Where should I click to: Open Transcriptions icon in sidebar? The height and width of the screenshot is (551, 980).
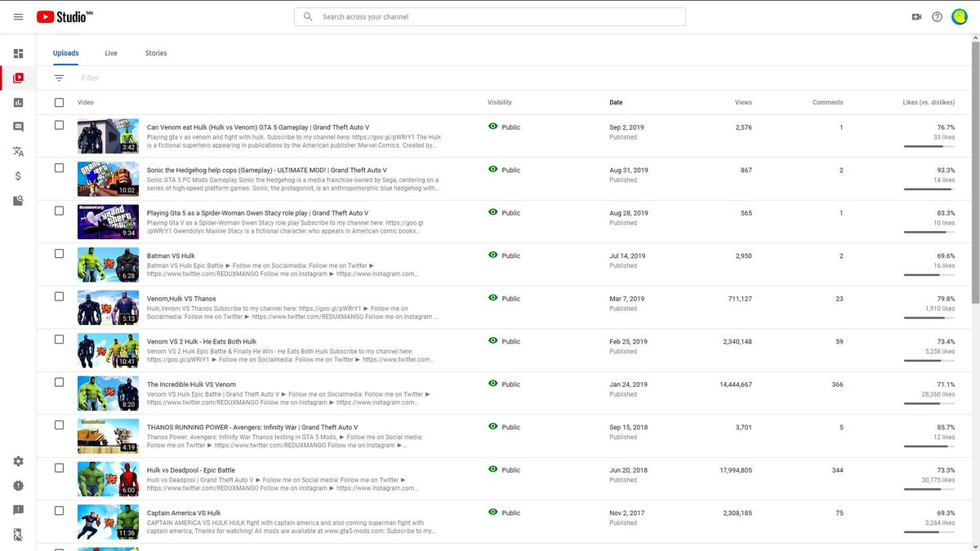18,152
